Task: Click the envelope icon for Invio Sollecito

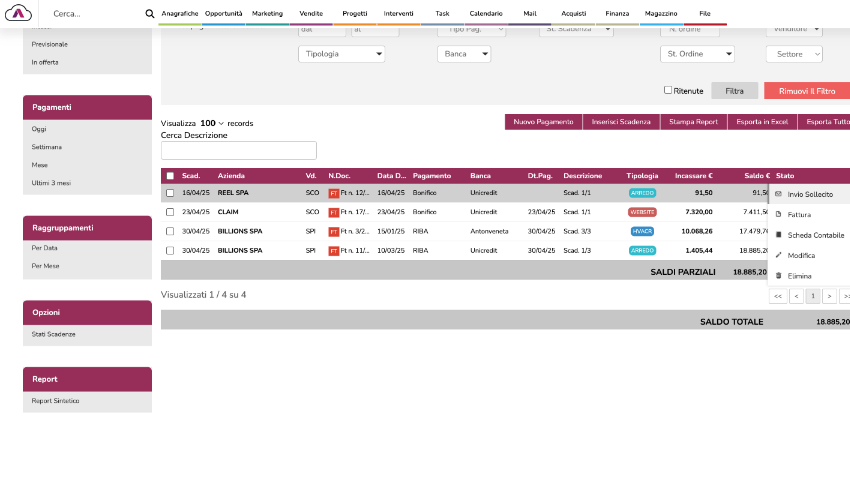Action: (x=778, y=194)
